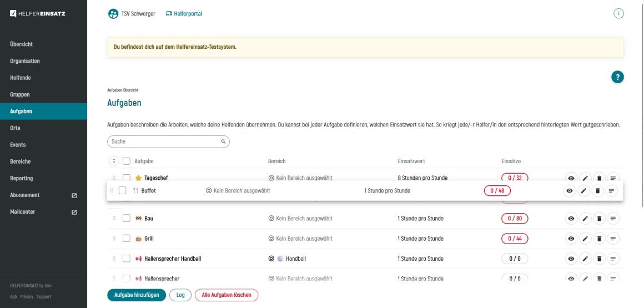Click the Aufgabe hinzufügen button
644x308 pixels.
pyautogui.click(x=136, y=294)
